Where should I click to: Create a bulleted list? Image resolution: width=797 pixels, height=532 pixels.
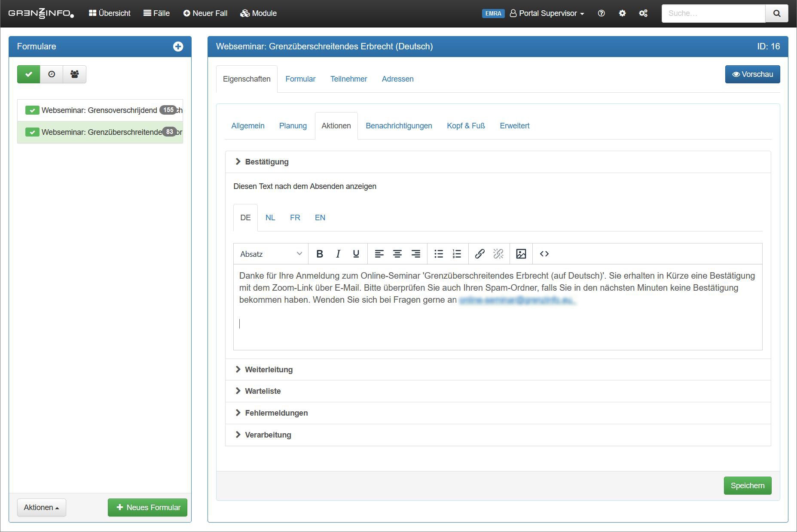[x=438, y=254]
